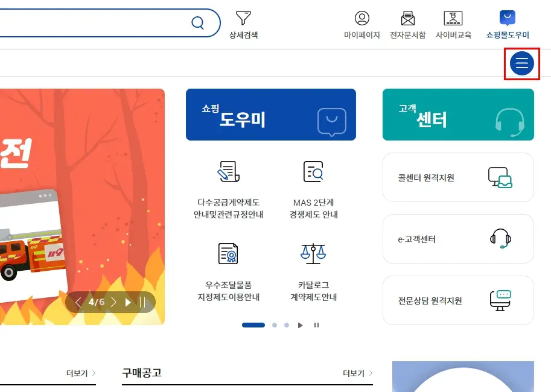Click inside the search input field
551x392 pixels.
click(91, 23)
